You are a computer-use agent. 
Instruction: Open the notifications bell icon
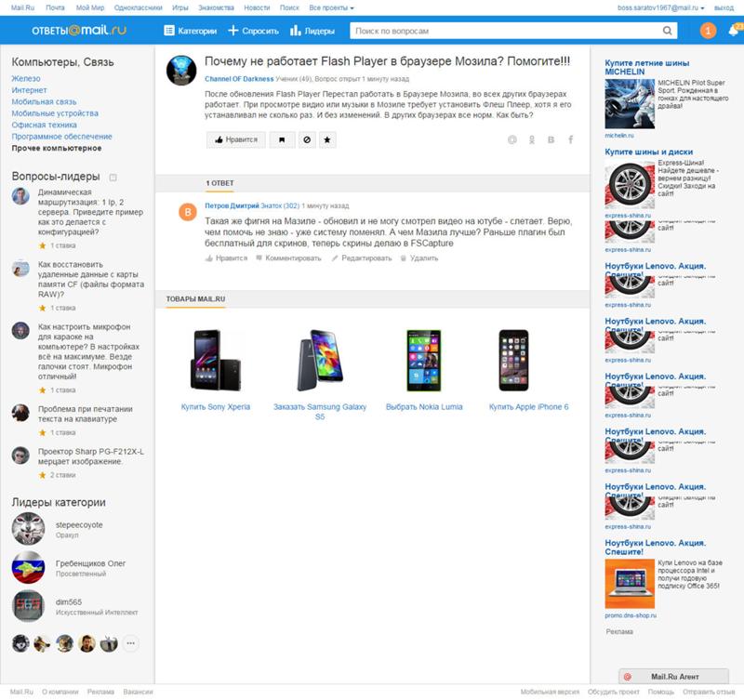(x=734, y=31)
